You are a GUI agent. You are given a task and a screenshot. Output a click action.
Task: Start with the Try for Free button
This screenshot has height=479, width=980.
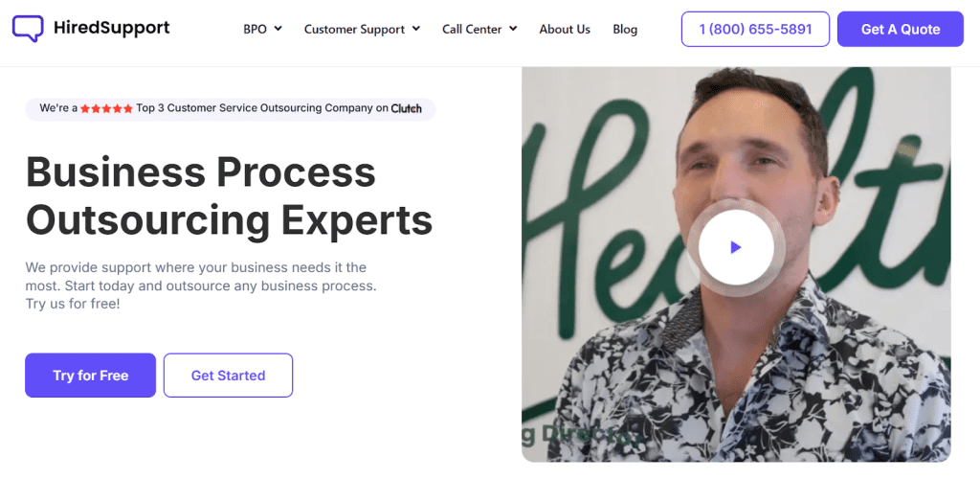click(91, 376)
